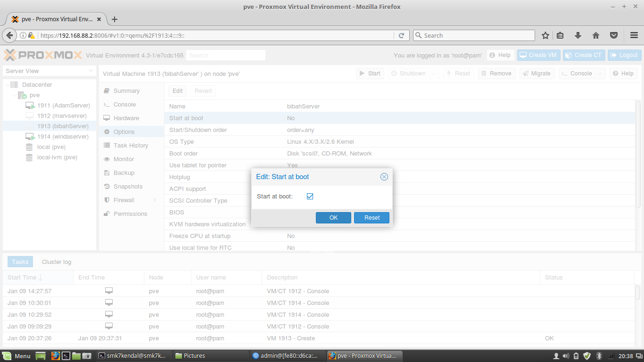Go to the Firefox home page
644x362 pixels.
click(596, 35)
